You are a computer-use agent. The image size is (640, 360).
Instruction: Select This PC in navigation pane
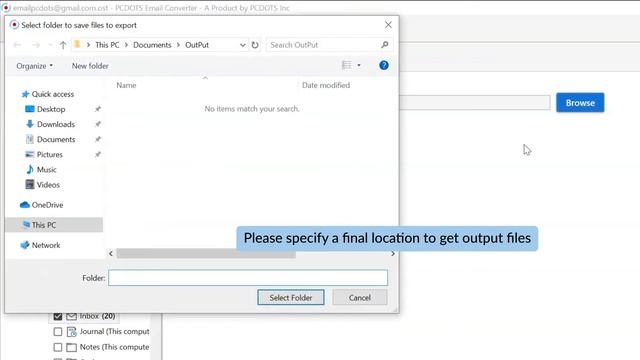[x=54, y=225]
